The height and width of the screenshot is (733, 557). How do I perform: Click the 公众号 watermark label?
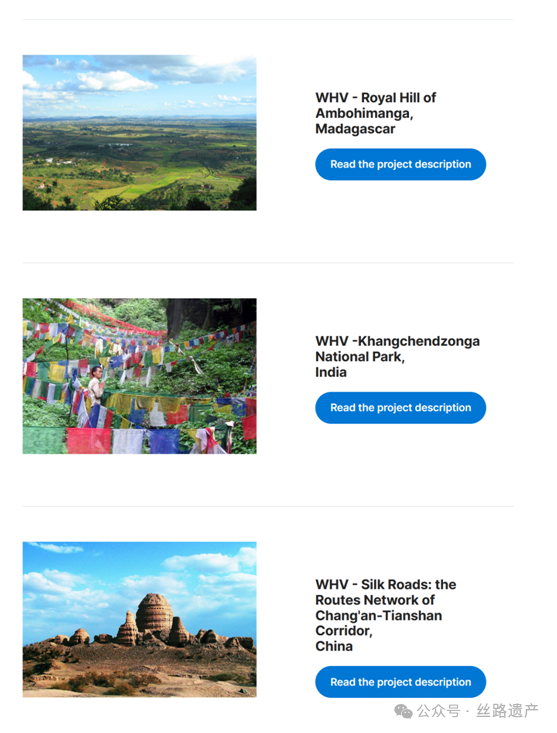point(438,711)
